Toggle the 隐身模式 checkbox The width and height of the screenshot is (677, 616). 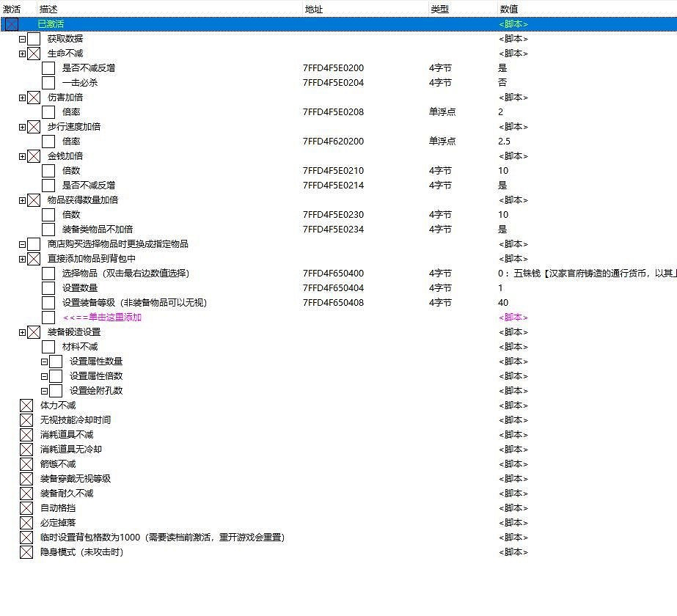point(26,552)
